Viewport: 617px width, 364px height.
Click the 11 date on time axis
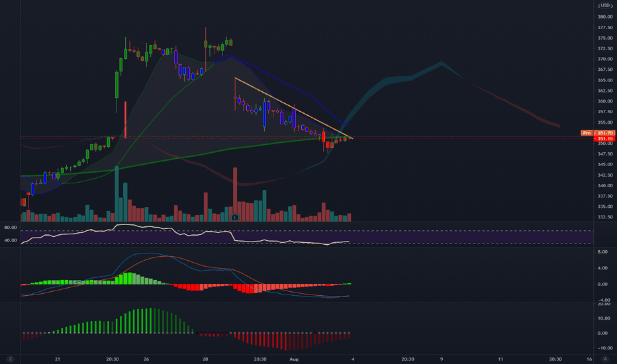pos(500,359)
